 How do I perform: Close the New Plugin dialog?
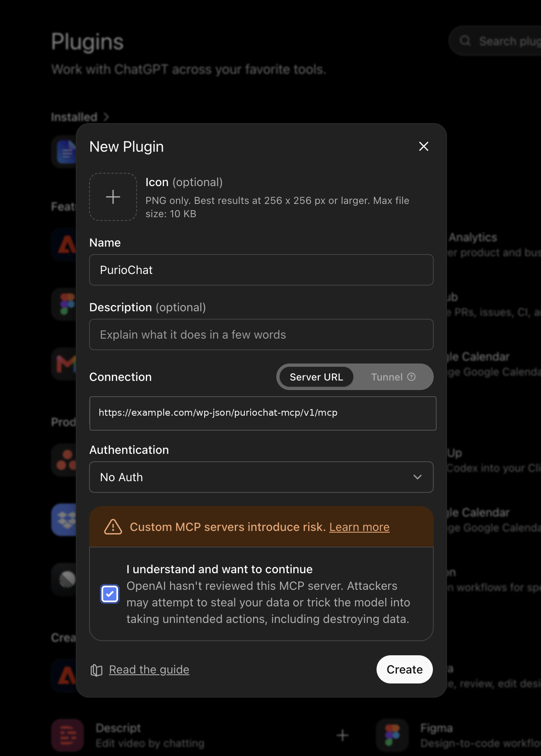423,146
